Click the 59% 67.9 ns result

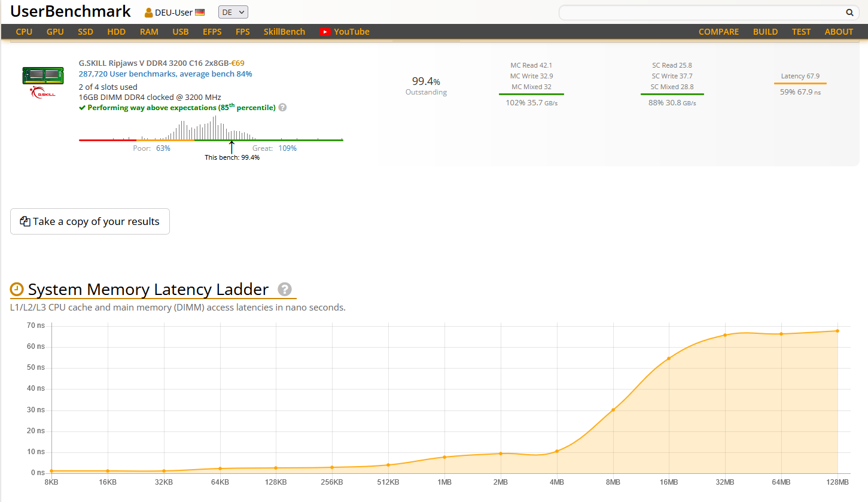coord(800,92)
